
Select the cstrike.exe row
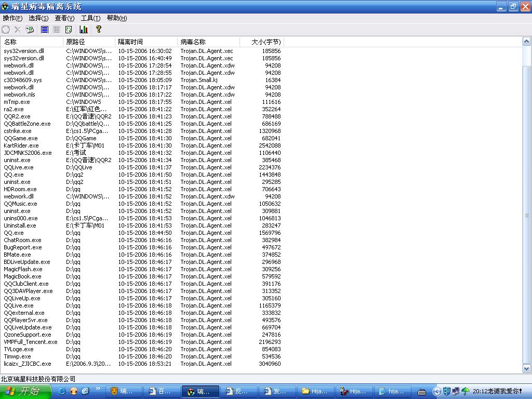click(142, 131)
